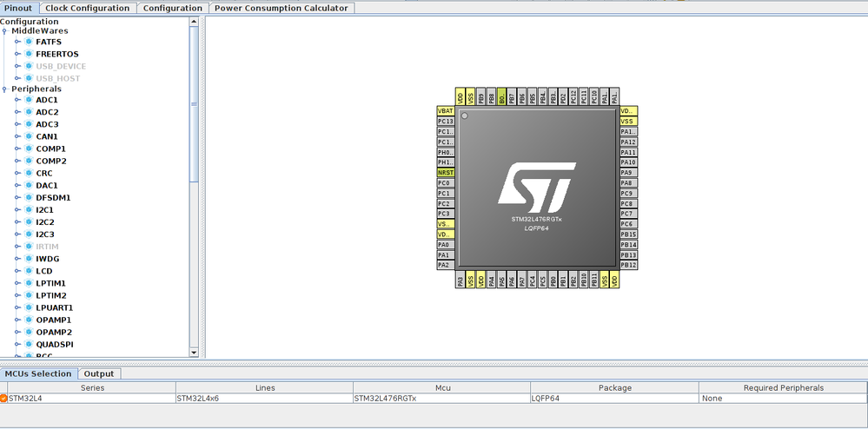Click the FATFS middleware icon
The width and height of the screenshot is (868, 429).
point(29,42)
